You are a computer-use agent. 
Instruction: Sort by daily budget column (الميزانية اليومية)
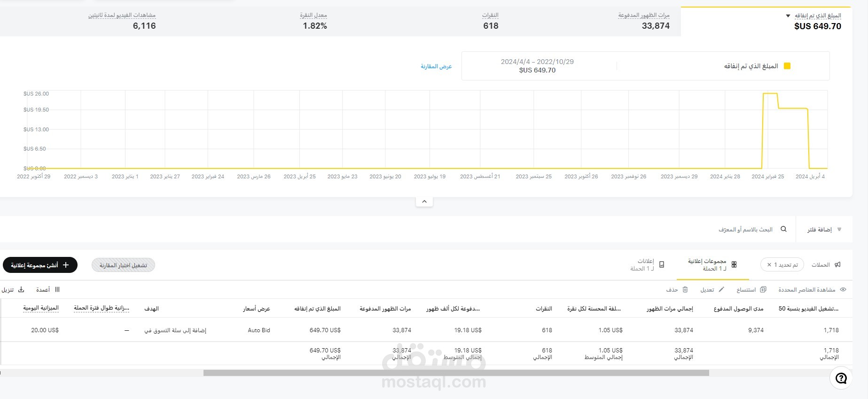[41, 308]
